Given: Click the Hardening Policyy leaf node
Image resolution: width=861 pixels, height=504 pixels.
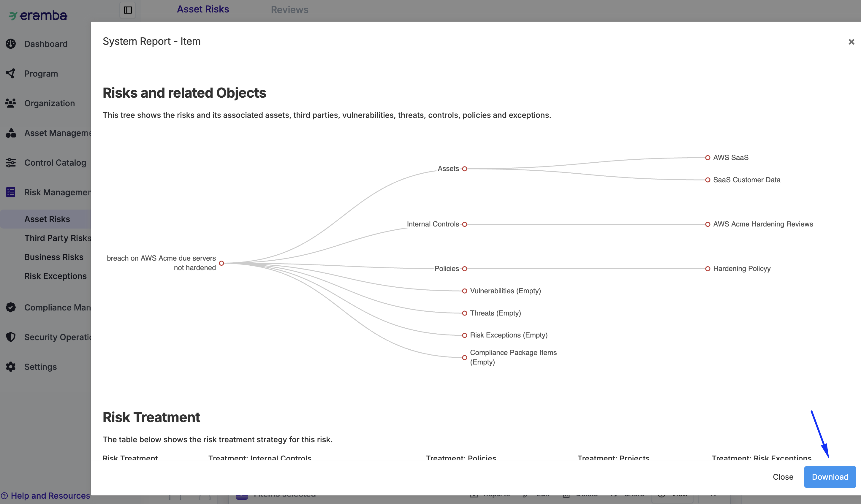Looking at the screenshot, I should (x=708, y=269).
